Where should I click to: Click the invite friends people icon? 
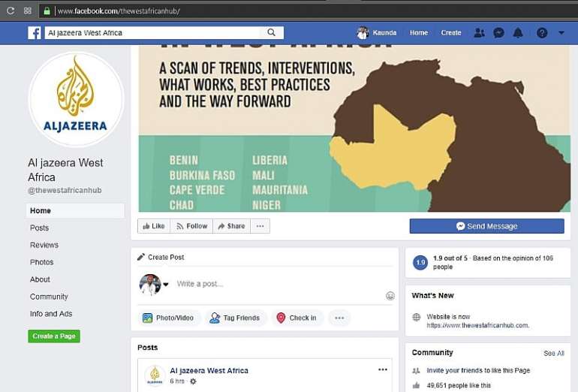click(x=417, y=370)
